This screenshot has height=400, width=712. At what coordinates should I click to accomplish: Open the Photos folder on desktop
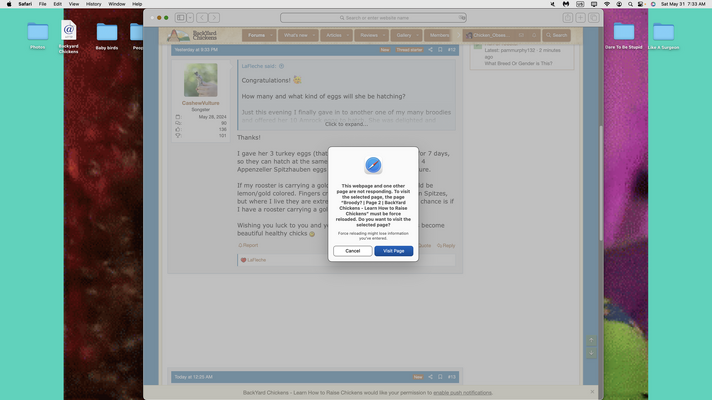(x=38, y=36)
